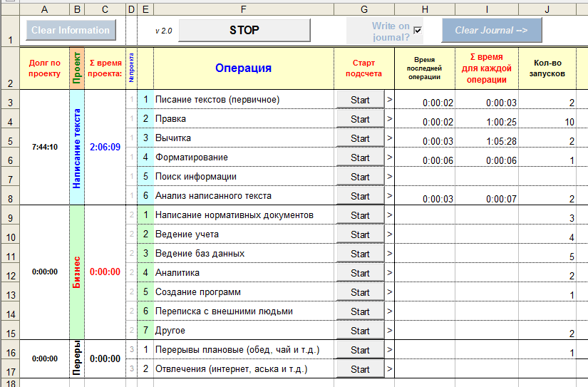Start timer for Поиск информации
Image resolution: width=588 pixels, height=387 pixels.
[360, 177]
